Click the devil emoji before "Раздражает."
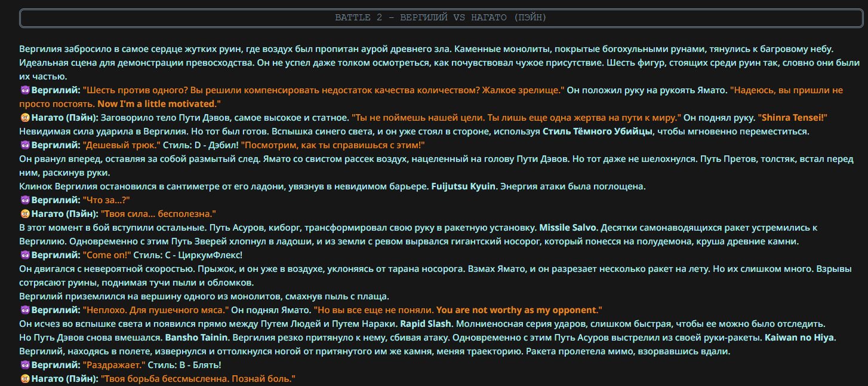The height and width of the screenshot is (386, 868). pos(25,365)
